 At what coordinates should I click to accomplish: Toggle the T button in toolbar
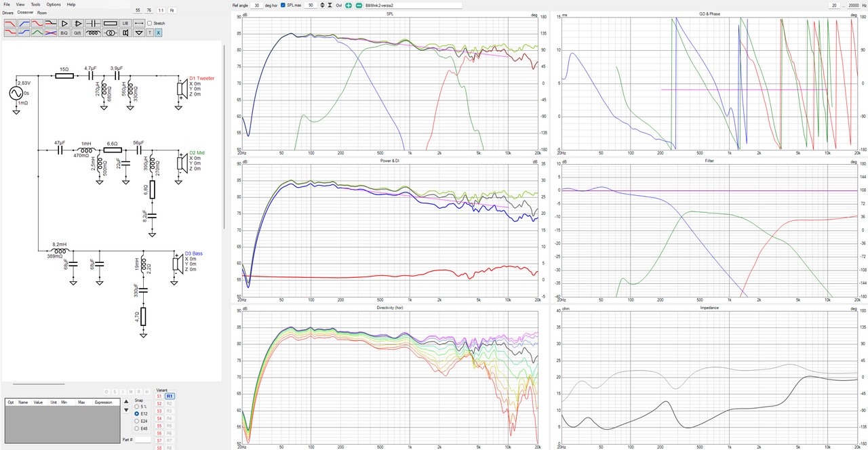[x=150, y=32]
